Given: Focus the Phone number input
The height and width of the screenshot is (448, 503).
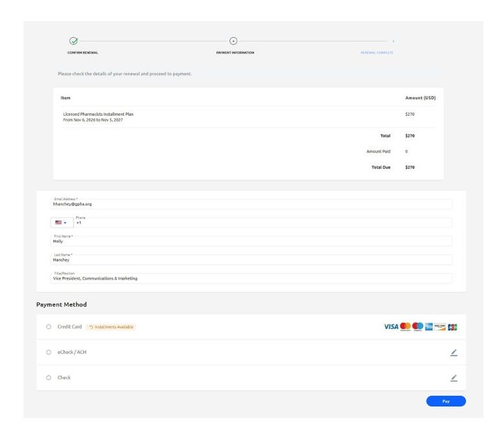Looking at the screenshot, I should coord(263,222).
